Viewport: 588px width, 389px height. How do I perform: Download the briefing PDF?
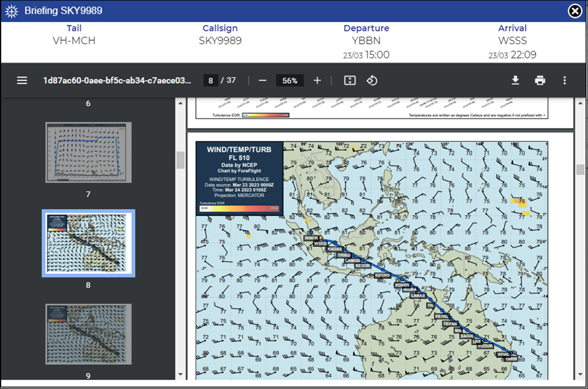click(515, 80)
